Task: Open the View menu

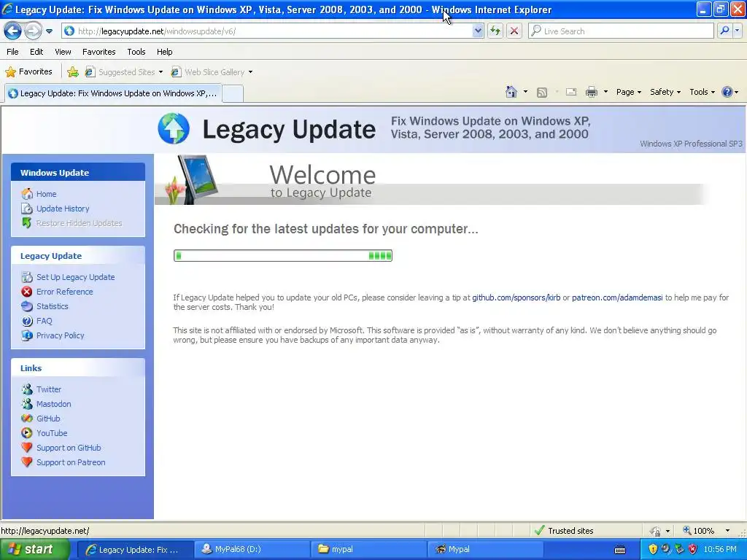Action: [x=63, y=52]
